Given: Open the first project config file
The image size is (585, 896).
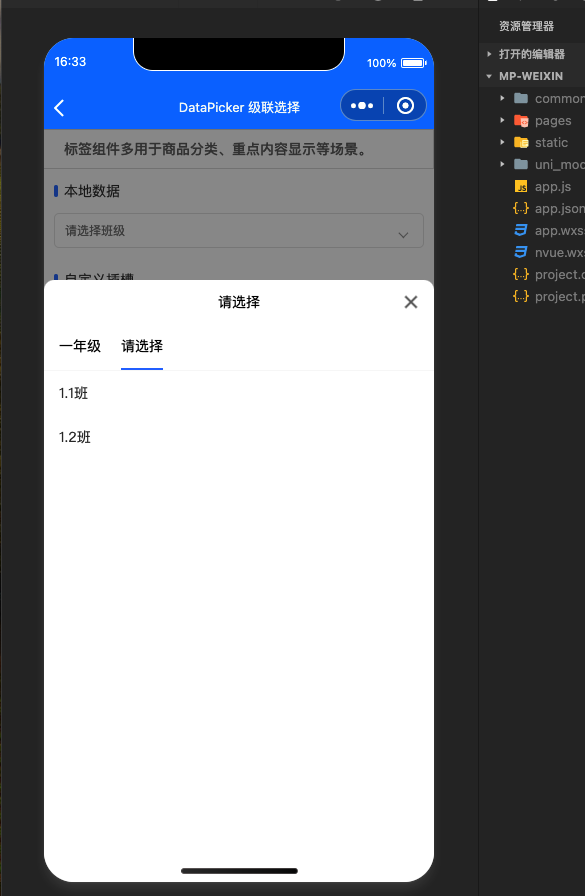Looking at the screenshot, I should click(548, 274).
